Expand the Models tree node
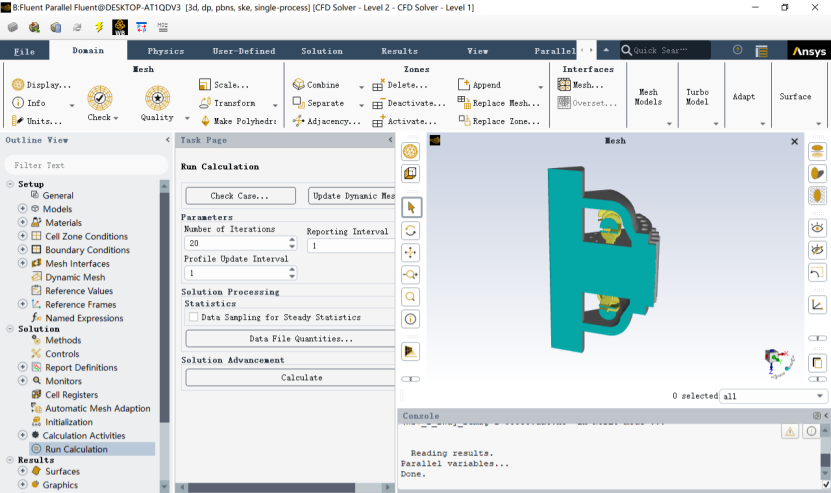Viewport: 831px width, 493px height. tap(22, 208)
